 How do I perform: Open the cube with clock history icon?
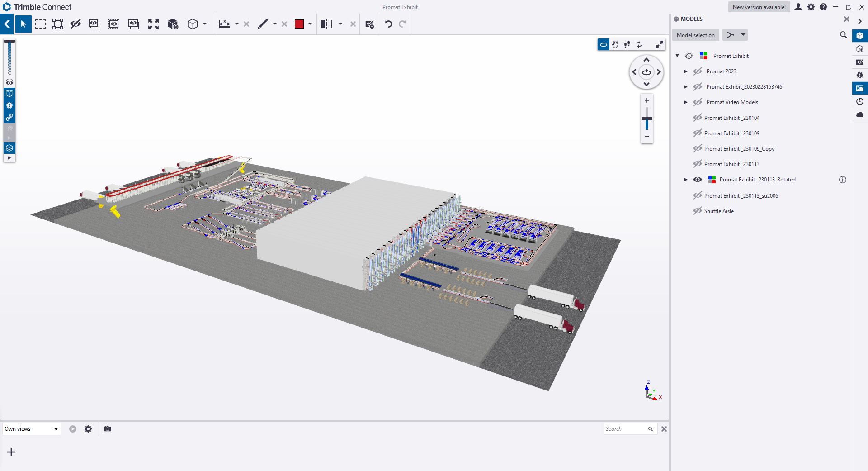pyautogui.click(x=173, y=24)
